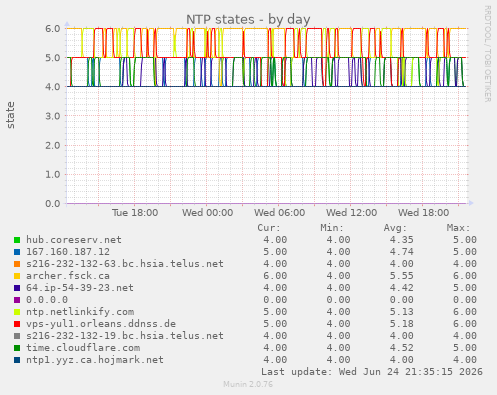Click the Max: column header
497x395 pixels.
[x=458, y=228]
